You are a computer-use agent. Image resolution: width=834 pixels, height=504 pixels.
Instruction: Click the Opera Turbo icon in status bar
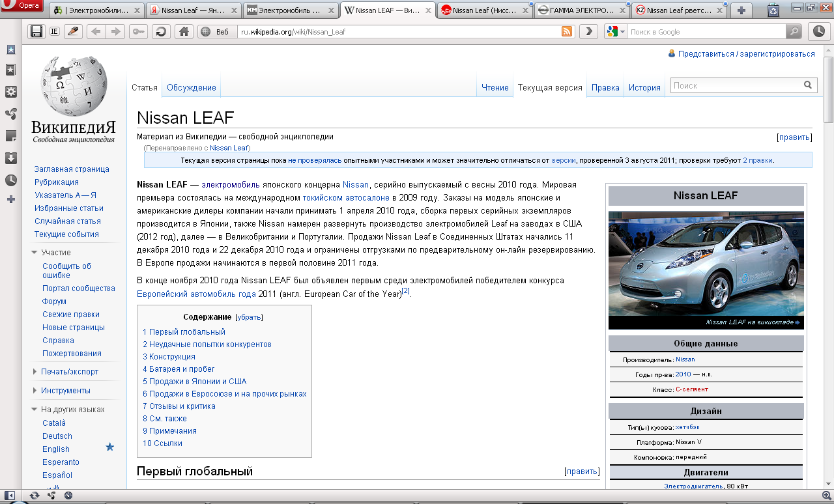click(68, 496)
